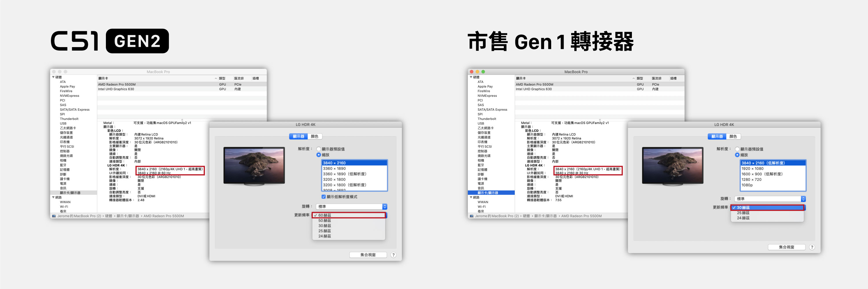The width and height of the screenshot is (868, 289).
Task: Select Intel UHD Graphics 630 row in Gen 1 table
Action: click(600, 89)
